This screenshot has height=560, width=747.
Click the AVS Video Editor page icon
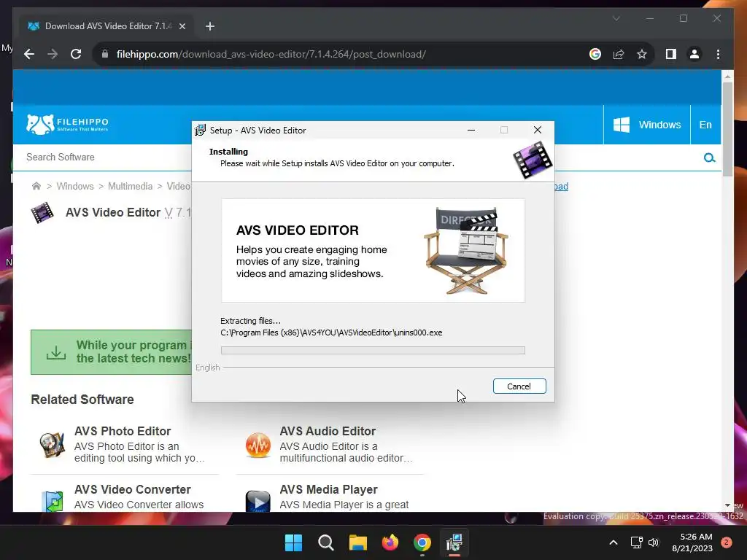[42, 212]
